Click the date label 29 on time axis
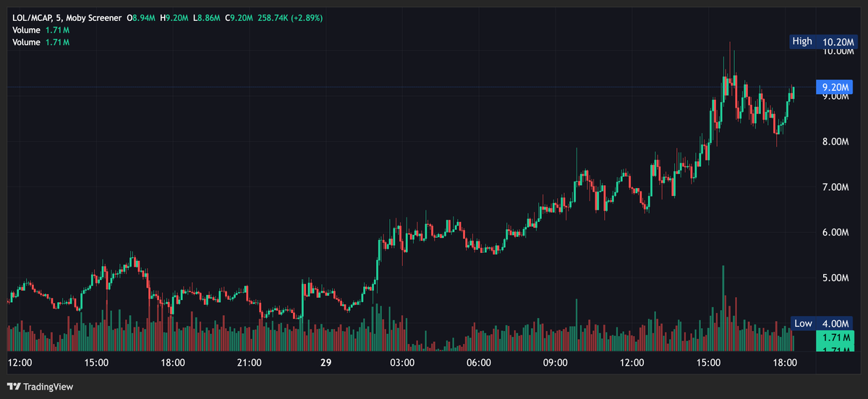The image size is (868, 399). tap(325, 362)
